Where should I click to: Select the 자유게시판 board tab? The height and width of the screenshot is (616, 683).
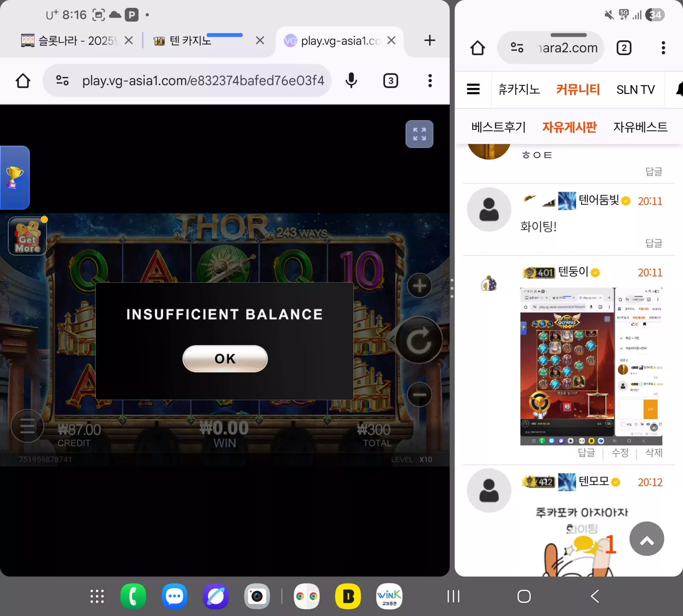570,127
